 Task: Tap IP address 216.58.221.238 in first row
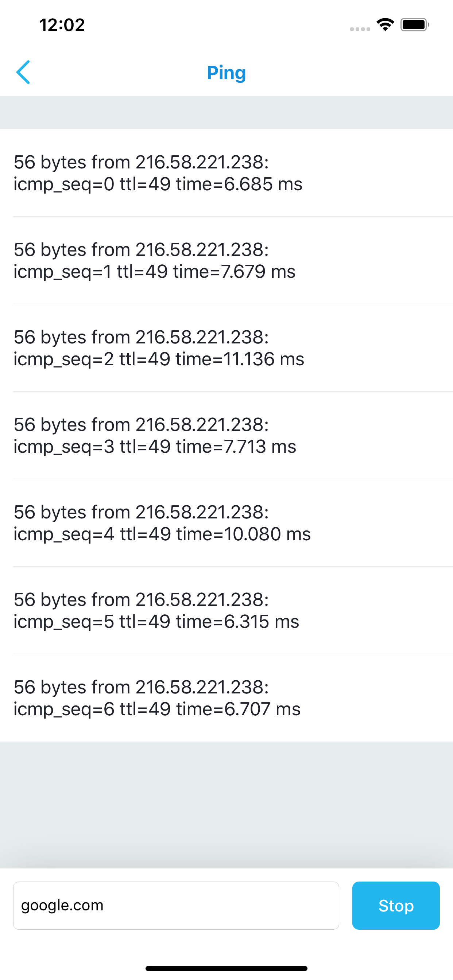point(202,161)
